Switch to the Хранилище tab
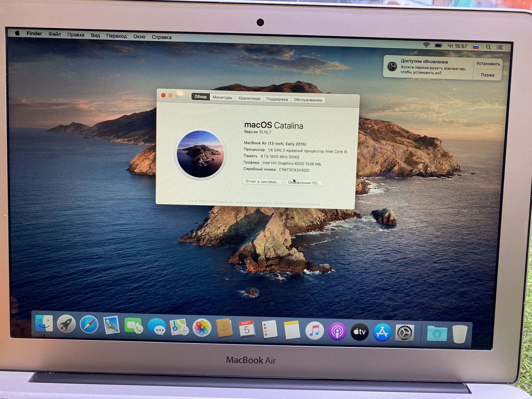 [x=249, y=98]
